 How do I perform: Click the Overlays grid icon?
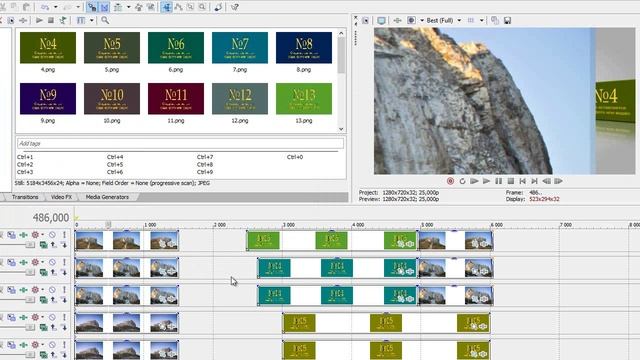471,20
